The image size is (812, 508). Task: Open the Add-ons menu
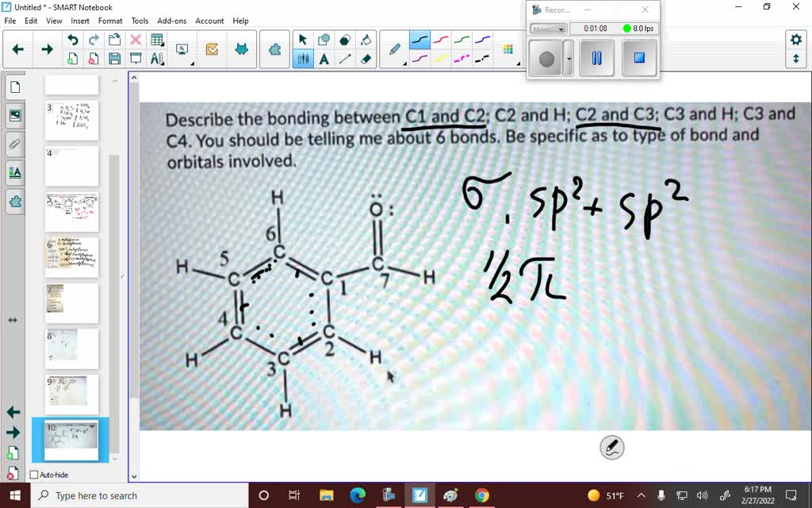[170, 21]
